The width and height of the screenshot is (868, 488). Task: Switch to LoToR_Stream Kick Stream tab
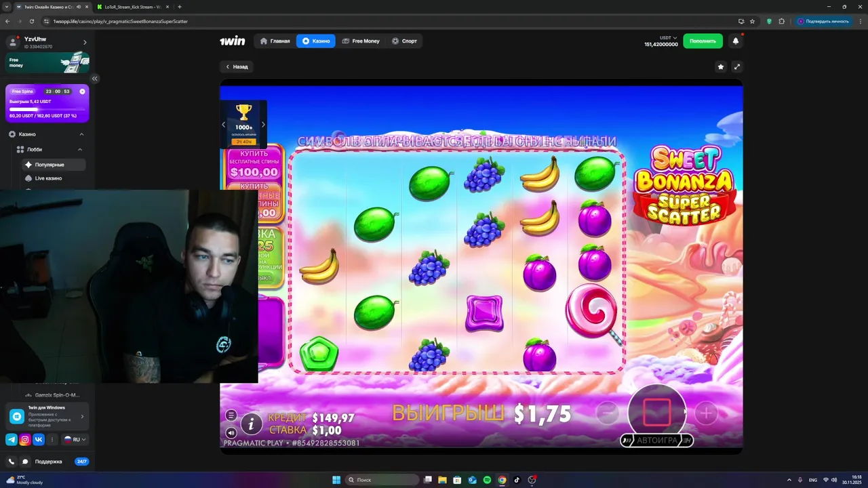(x=132, y=7)
